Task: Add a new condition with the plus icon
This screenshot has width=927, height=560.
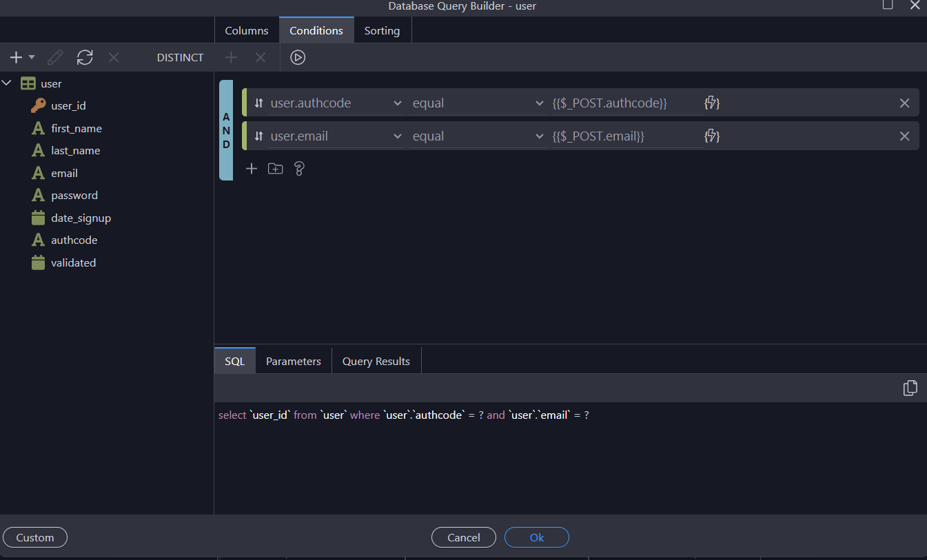Action: click(x=251, y=168)
